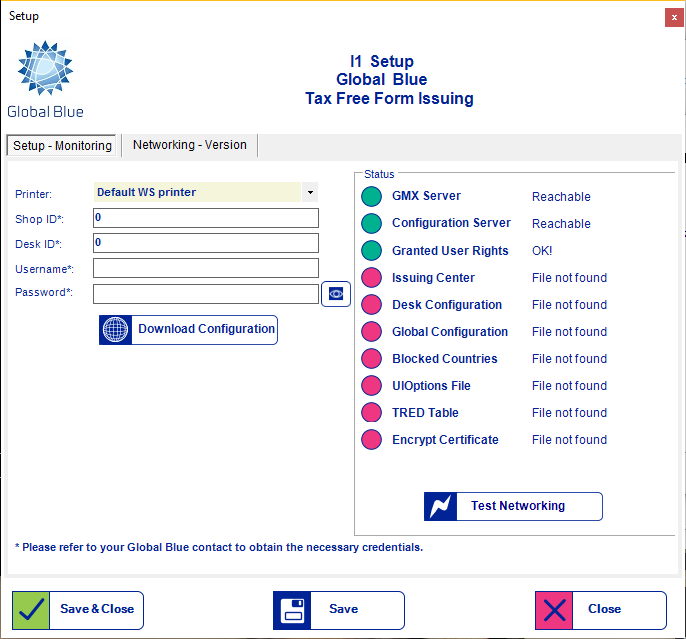Focus the Shop ID input field
Image resolution: width=686 pixels, height=639 pixels.
pos(205,218)
